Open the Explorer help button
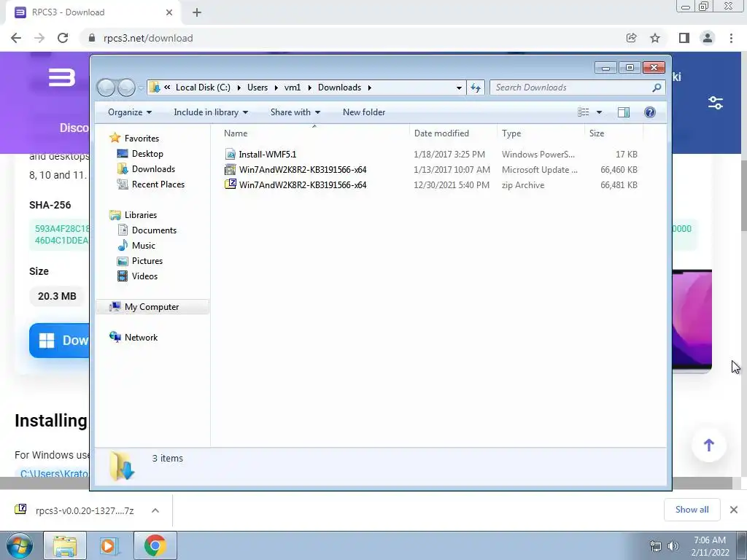The image size is (747, 560). coord(650,112)
